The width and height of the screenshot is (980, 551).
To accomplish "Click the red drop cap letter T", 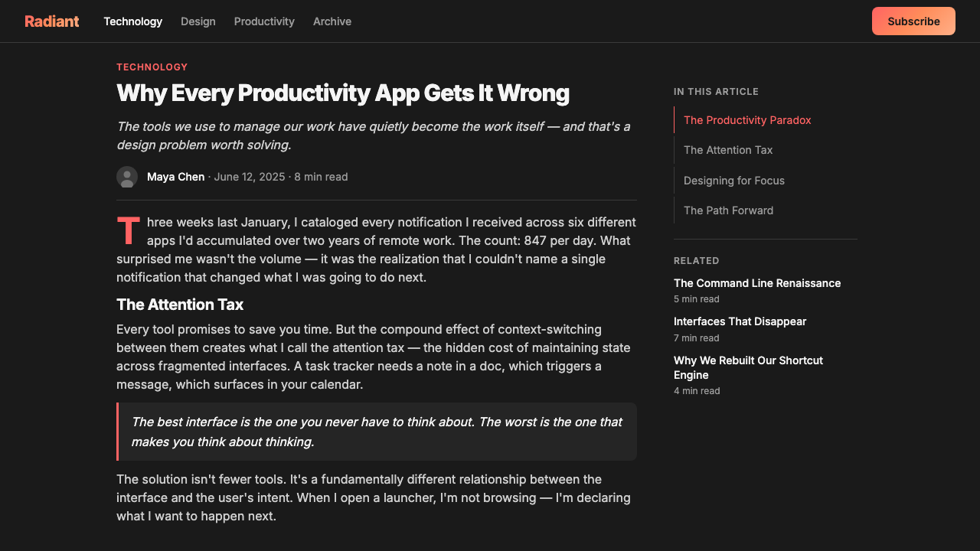I will click(x=129, y=231).
